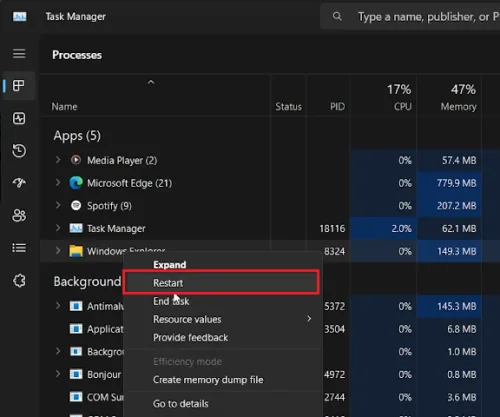500x417 pixels.
Task: Expand the Spotify process group
Action: (x=58, y=205)
